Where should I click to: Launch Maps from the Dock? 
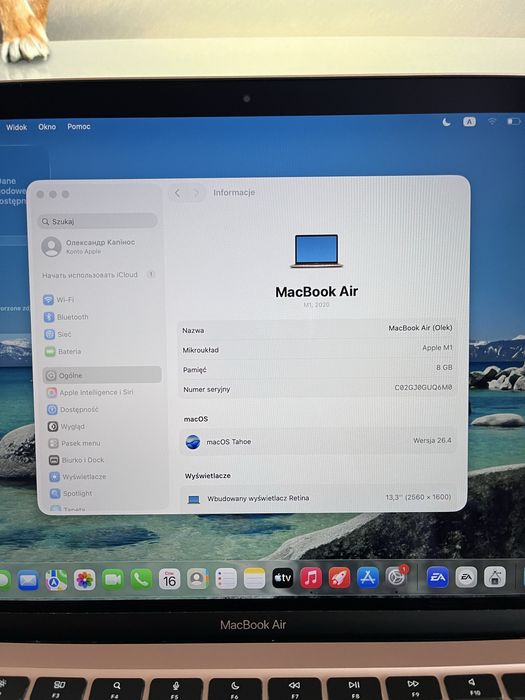click(56, 580)
